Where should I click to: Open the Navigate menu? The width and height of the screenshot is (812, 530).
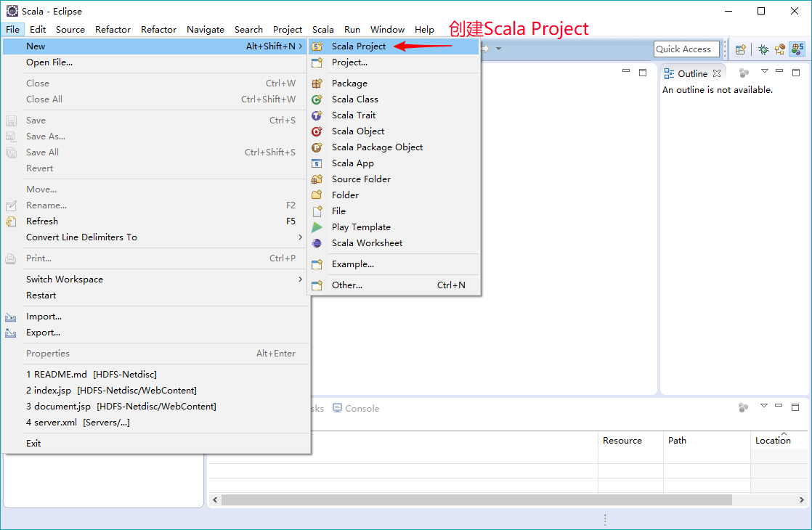pos(206,30)
